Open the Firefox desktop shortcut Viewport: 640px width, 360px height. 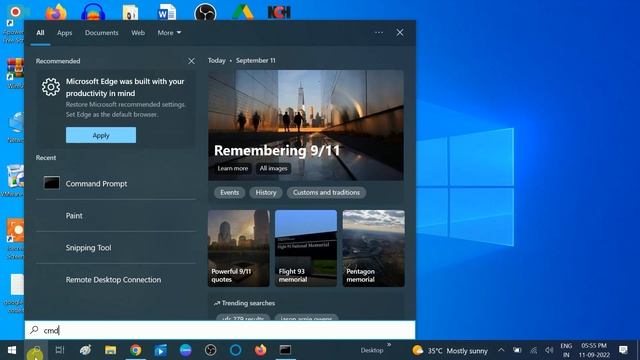pyautogui.click(x=56, y=12)
